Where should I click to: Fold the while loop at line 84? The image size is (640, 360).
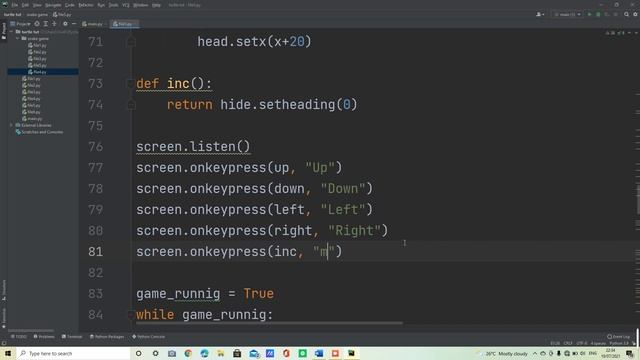(x=131, y=315)
